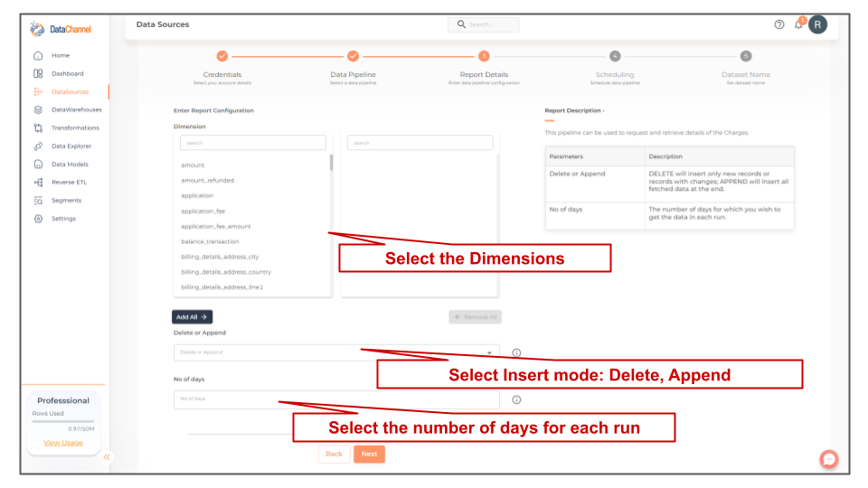The height and width of the screenshot is (488, 868).
Task: Select the Report Details step
Action: [484, 56]
